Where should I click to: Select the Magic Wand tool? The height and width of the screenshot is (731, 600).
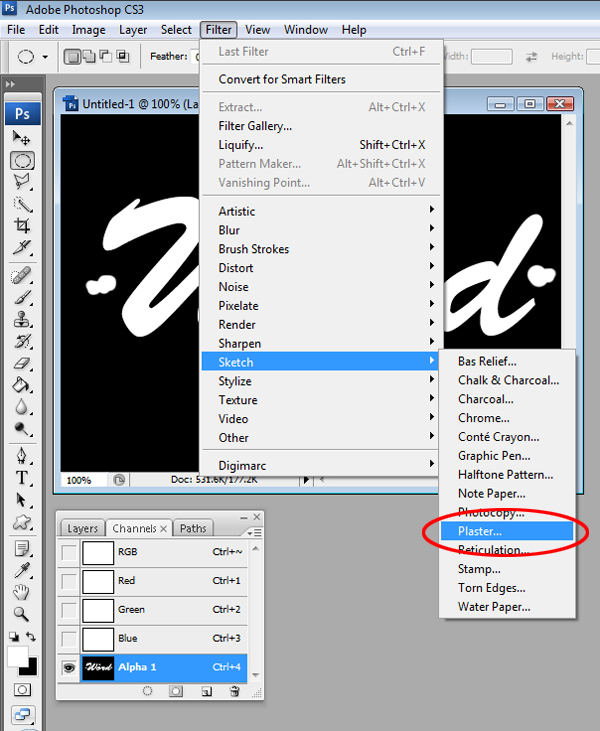21,204
